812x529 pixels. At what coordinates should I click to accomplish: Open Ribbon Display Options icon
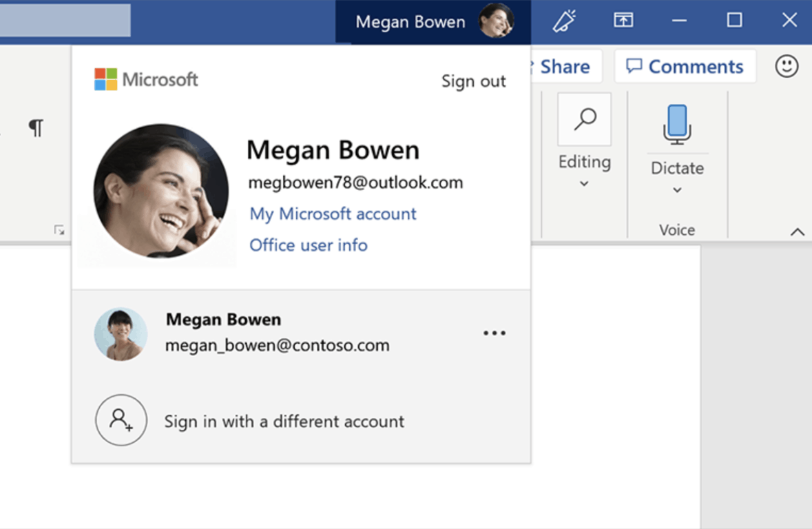[623, 21]
